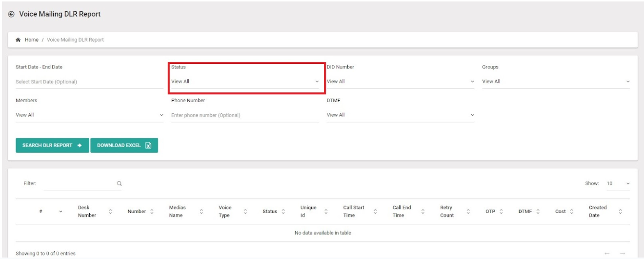Sort by Created Date column arrows
The width and height of the screenshot is (644, 259).
coord(621,212)
